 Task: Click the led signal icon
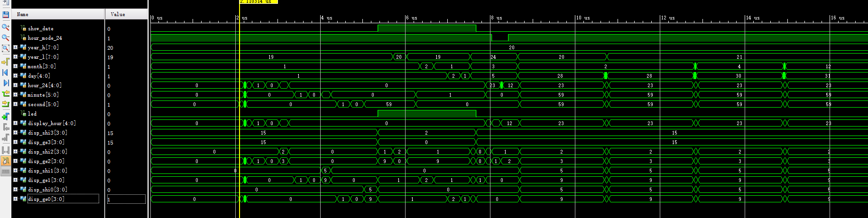[23, 114]
